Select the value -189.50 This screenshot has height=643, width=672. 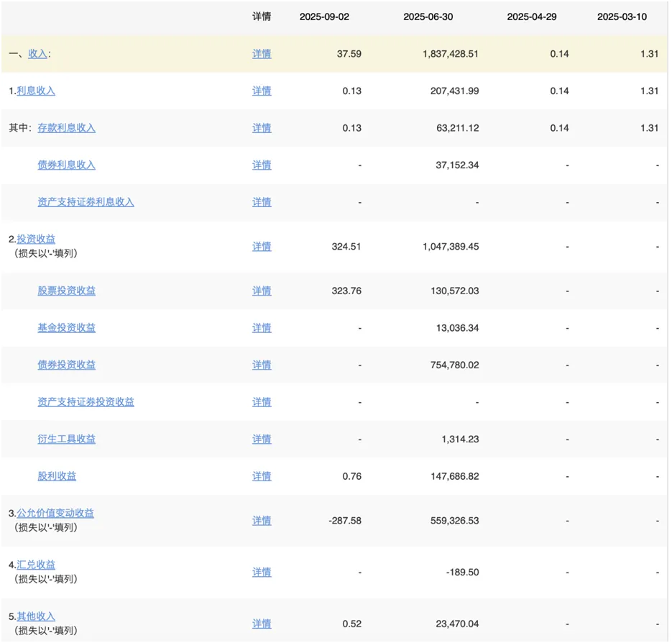pyautogui.click(x=462, y=573)
